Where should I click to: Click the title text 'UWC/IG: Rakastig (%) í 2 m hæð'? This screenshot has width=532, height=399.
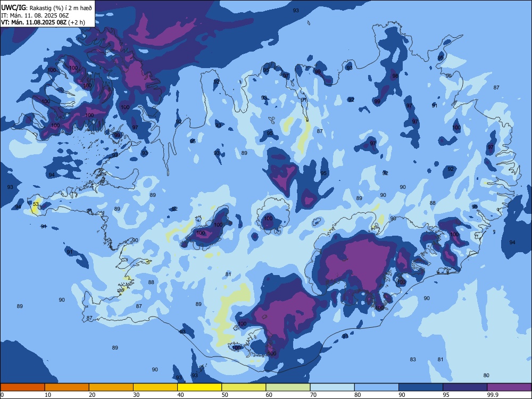(46, 8)
